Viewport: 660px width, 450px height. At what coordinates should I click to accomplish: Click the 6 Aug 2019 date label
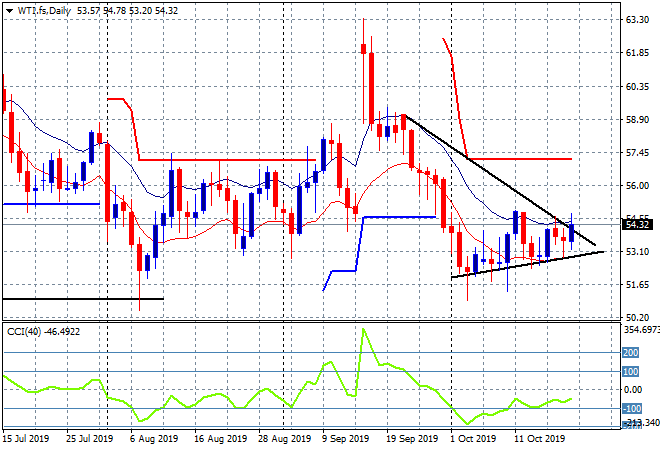154,439
